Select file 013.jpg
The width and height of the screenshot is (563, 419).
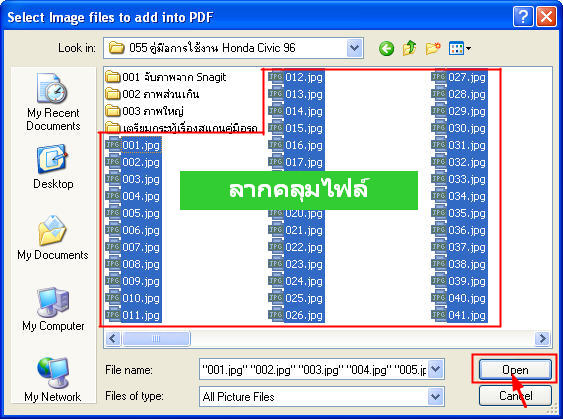[x=296, y=94]
